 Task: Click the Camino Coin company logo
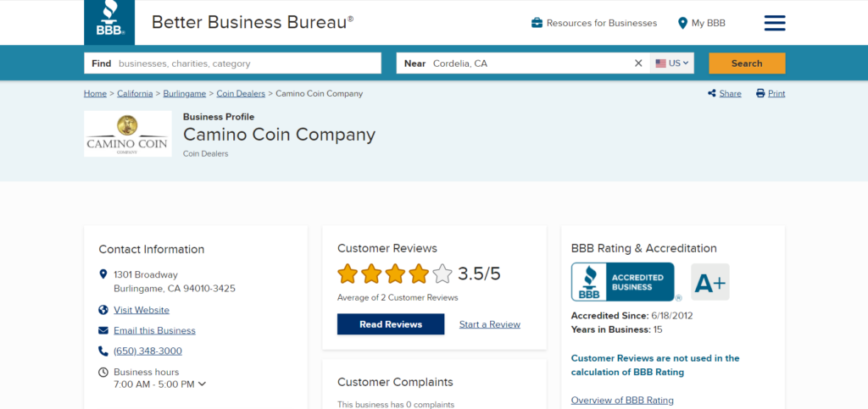coord(128,134)
